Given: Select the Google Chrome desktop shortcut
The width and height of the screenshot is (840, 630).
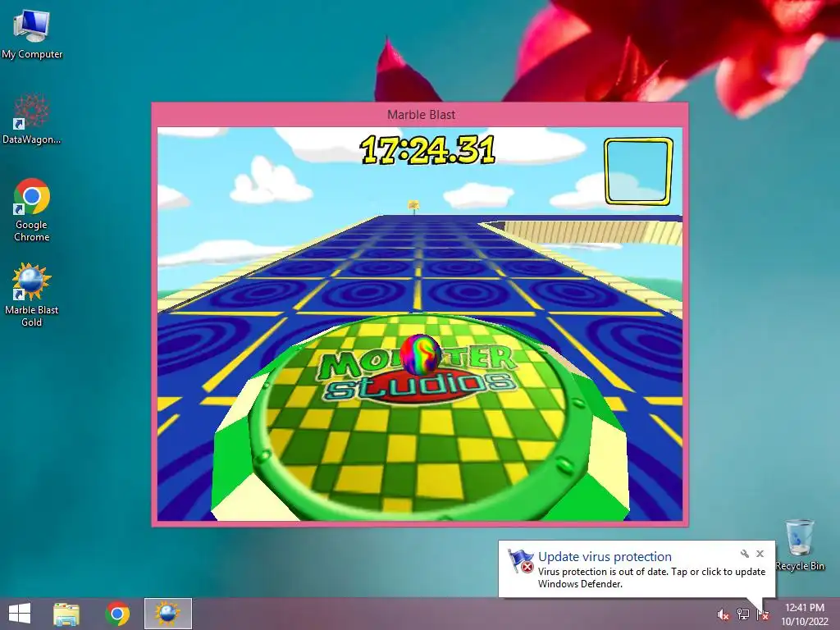Looking at the screenshot, I should pyautogui.click(x=32, y=210).
